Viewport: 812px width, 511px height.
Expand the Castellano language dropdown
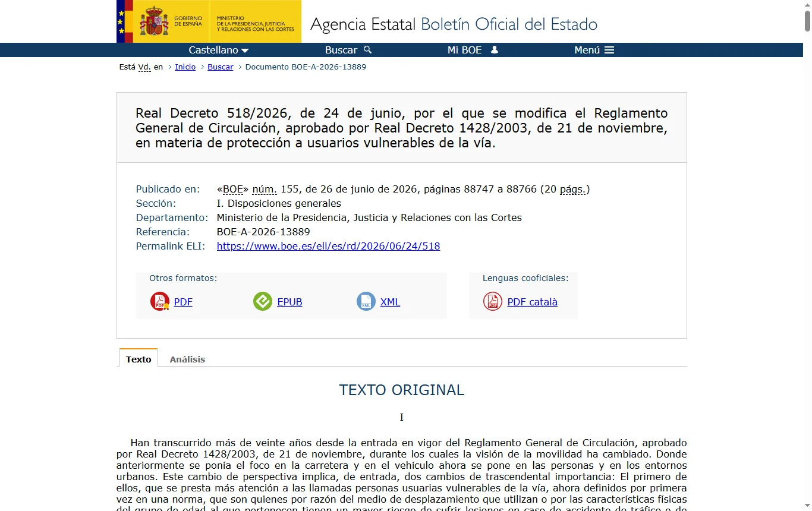click(219, 50)
